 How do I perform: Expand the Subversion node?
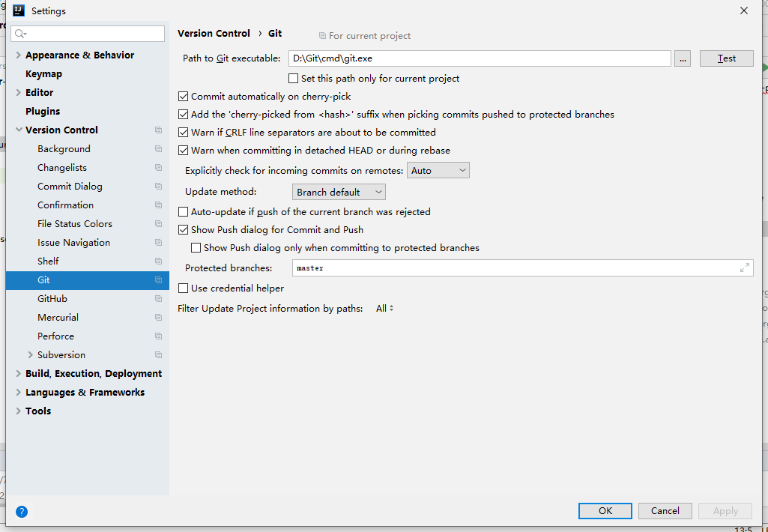(x=31, y=354)
